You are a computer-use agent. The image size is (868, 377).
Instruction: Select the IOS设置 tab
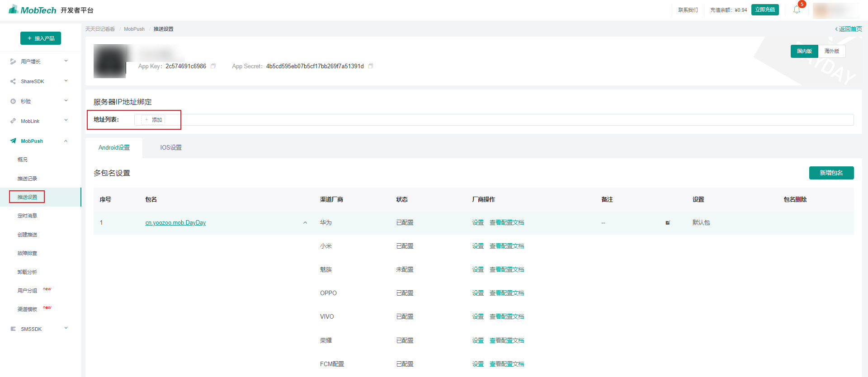171,147
